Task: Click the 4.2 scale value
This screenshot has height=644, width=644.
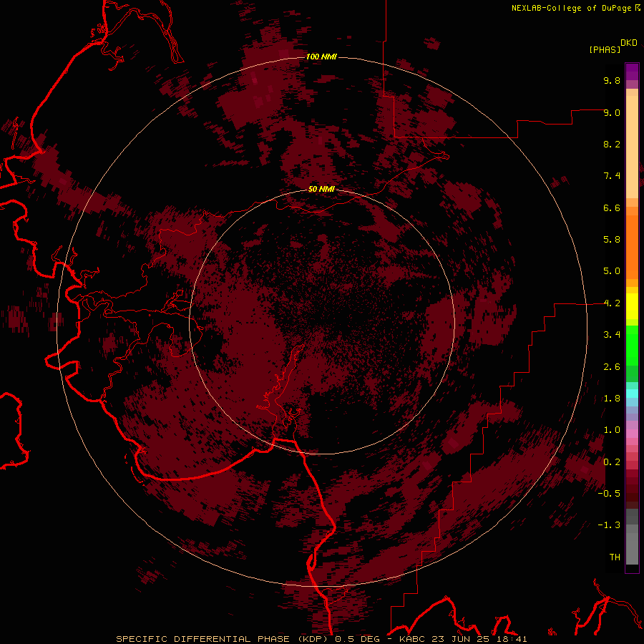Action: 612,303
